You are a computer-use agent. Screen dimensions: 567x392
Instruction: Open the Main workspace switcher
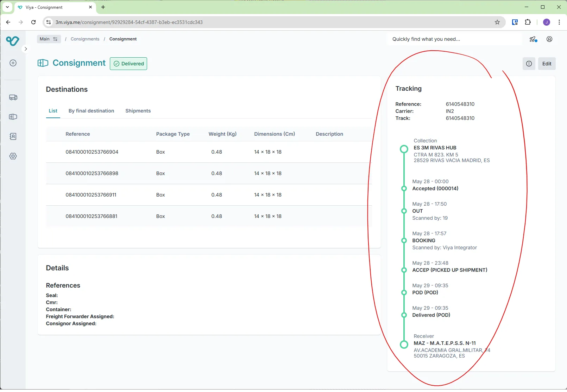click(x=49, y=39)
